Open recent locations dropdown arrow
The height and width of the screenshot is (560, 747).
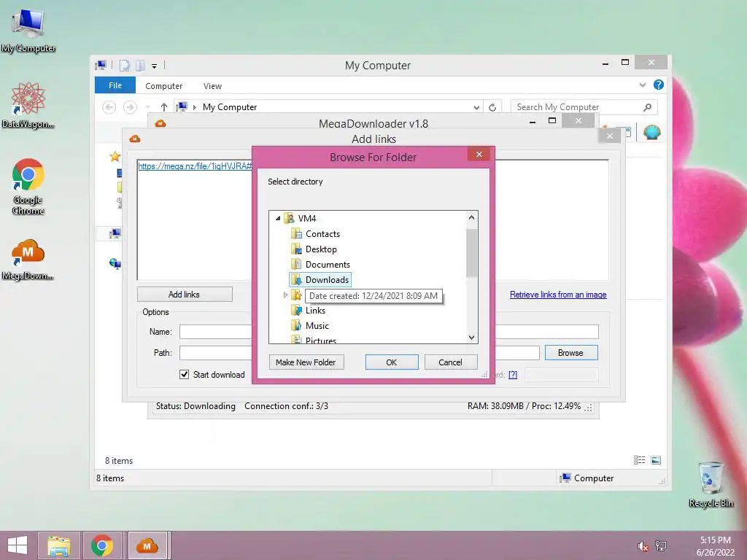(147, 107)
